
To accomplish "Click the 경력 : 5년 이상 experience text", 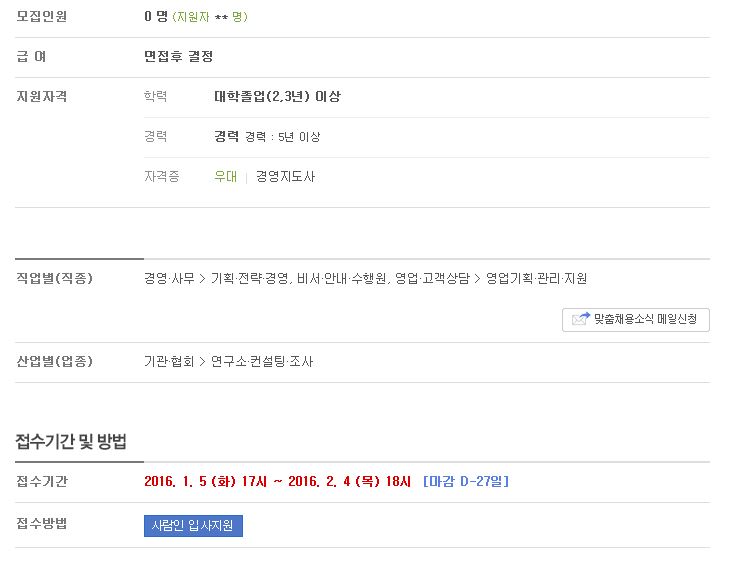I will click(x=283, y=137).
